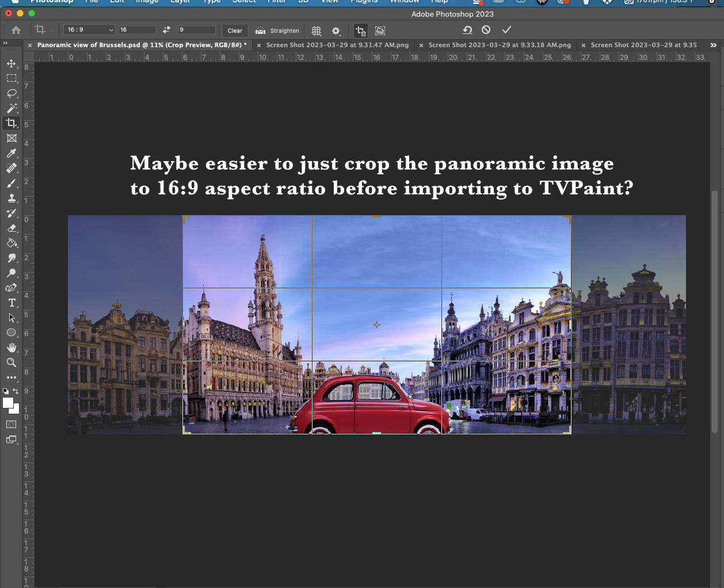
Task: Switch to Screen Shot 9.33.18 AM.png tab
Action: click(x=500, y=45)
